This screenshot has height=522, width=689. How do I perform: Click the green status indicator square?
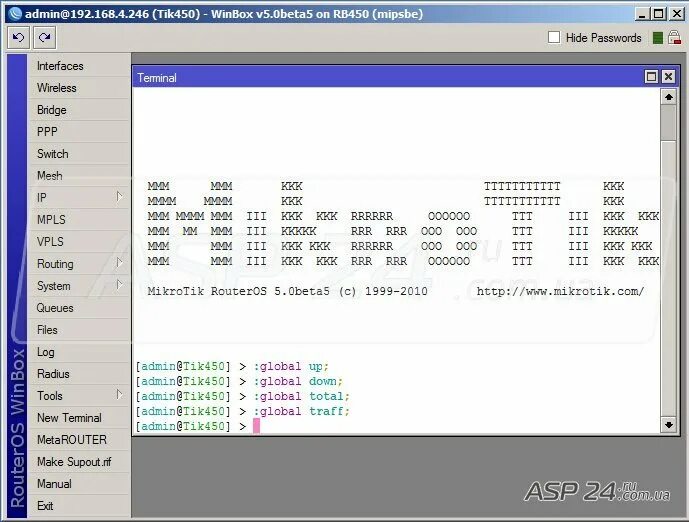pos(657,38)
